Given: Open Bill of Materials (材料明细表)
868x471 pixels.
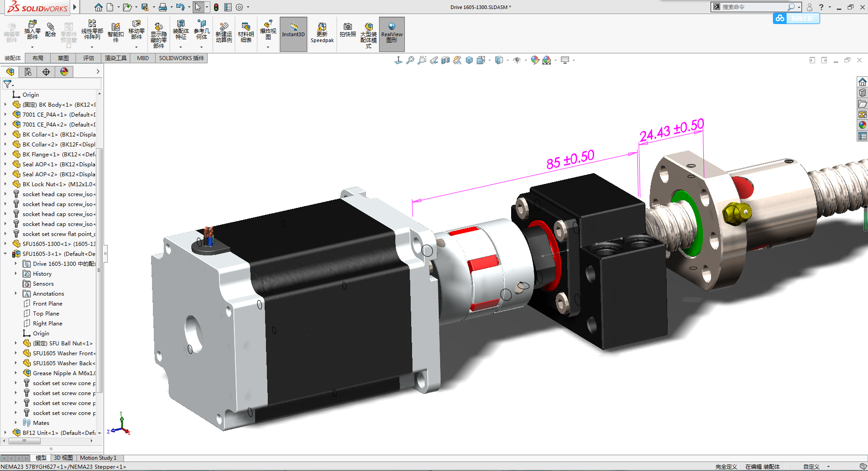Looking at the screenshot, I should [246, 33].
